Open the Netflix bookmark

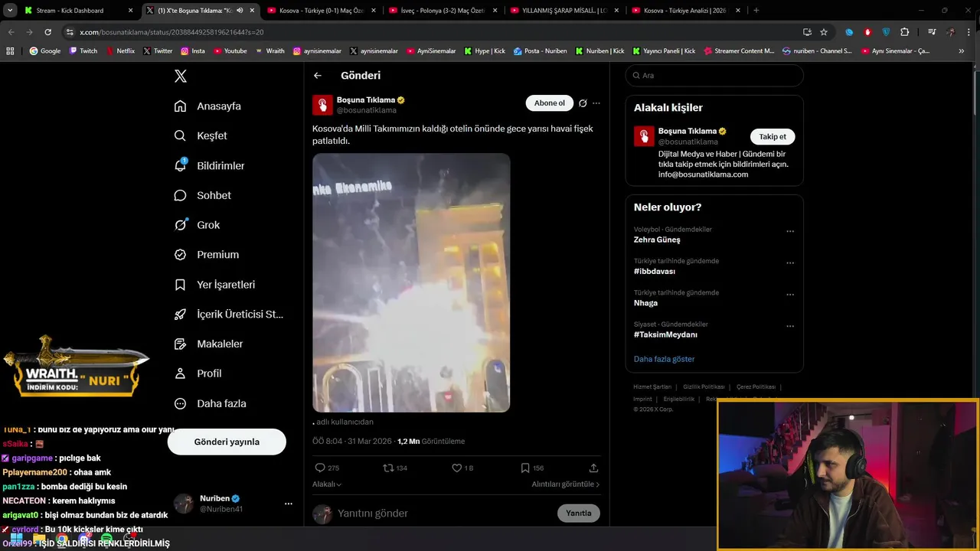click(x=120, y=51)
